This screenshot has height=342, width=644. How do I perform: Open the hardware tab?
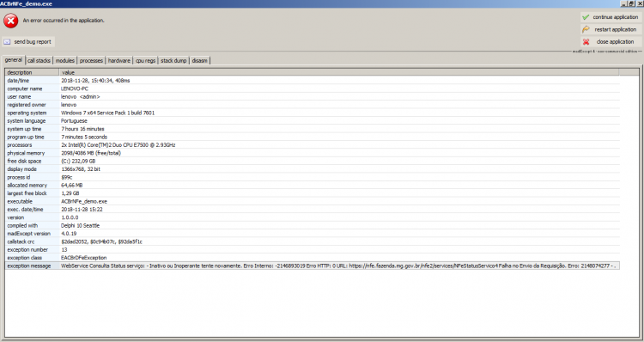119,61
